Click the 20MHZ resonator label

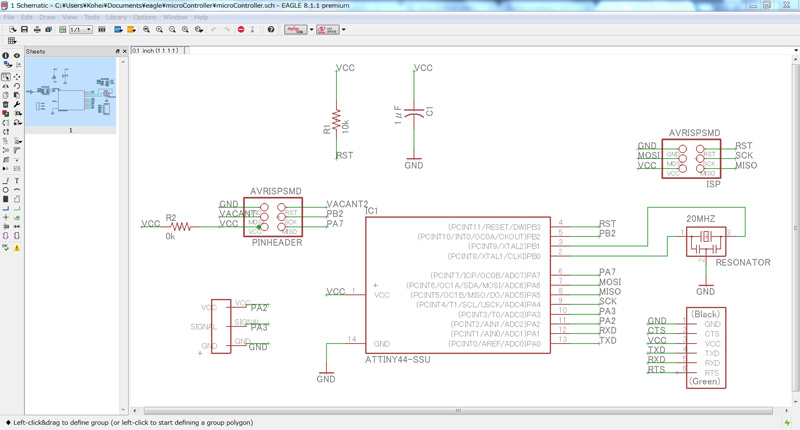pyautogui.click(x=701, y=218)
